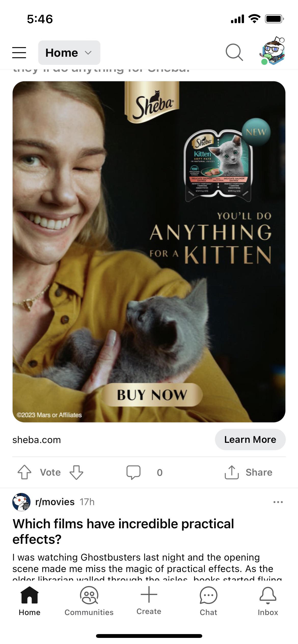This screenshot has height=644, width=298.
Task: Open the sheba.com link
Action: [x=37, y=440]
